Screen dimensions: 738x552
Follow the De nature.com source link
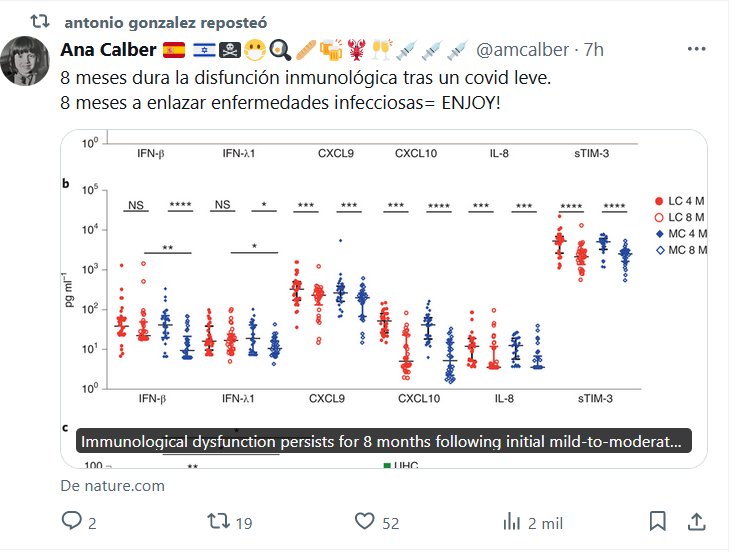[112, 486]
